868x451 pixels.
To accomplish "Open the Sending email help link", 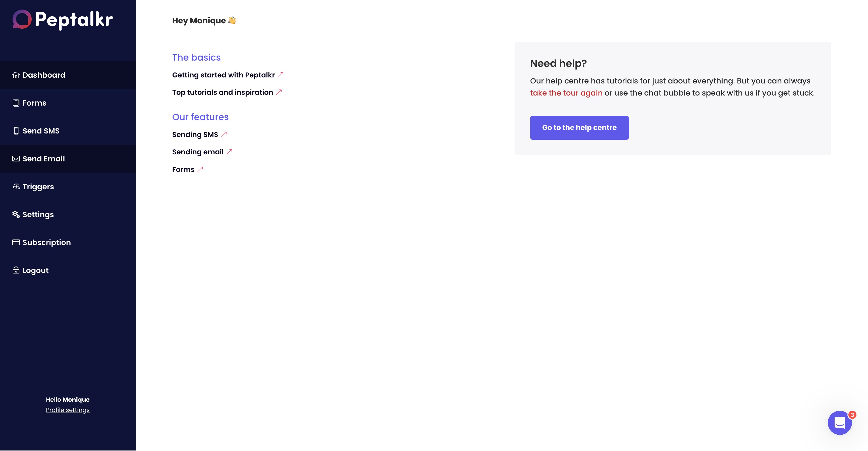I will pos(198,152).
